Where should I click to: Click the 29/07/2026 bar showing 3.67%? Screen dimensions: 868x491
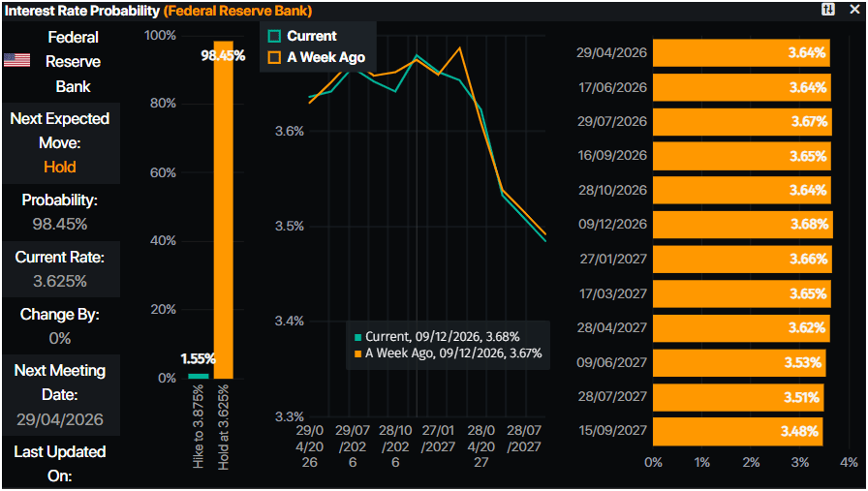click(x=742, y=122)
